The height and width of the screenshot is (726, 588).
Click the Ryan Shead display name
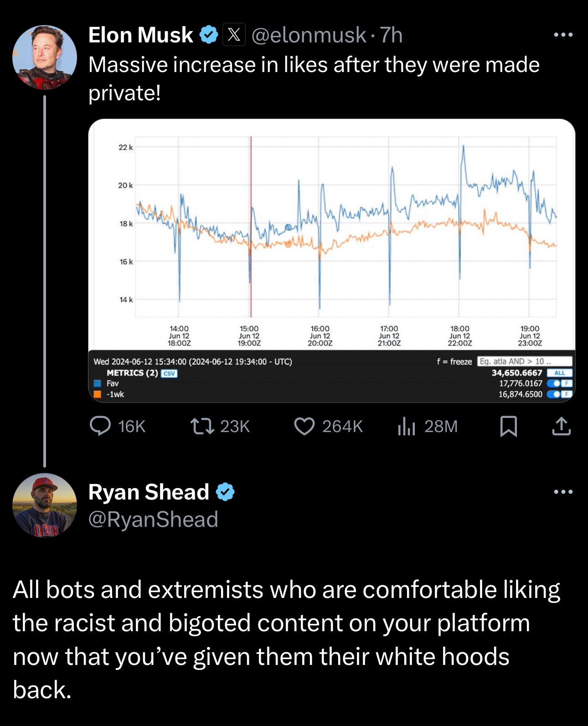click(149, 492)
